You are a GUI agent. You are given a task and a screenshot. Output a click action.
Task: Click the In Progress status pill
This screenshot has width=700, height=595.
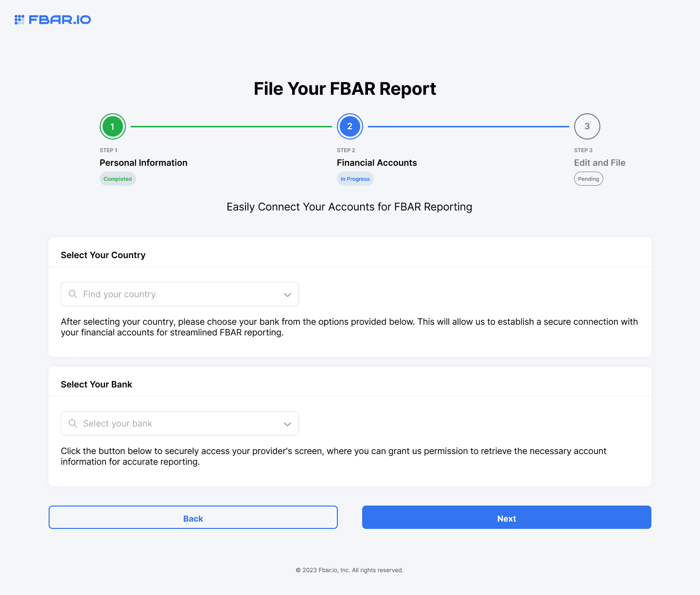[x=355, y=179]
